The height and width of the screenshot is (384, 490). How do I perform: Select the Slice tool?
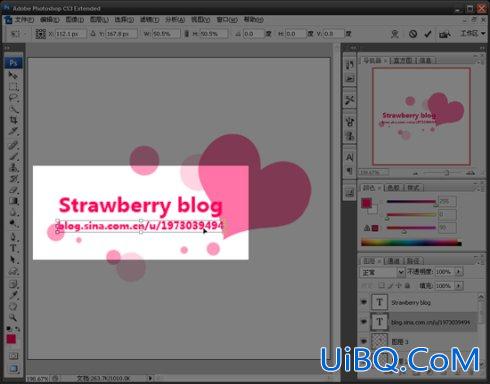point(13,131)
